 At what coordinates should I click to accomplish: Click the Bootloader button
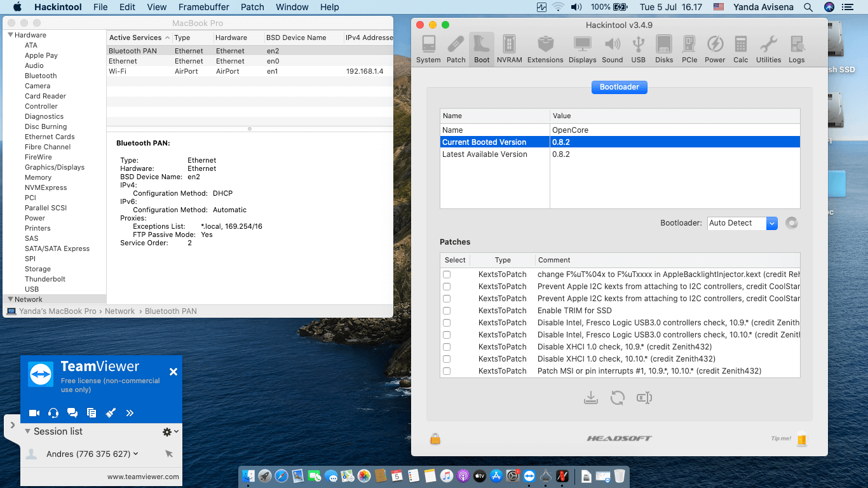pos(619,87)
